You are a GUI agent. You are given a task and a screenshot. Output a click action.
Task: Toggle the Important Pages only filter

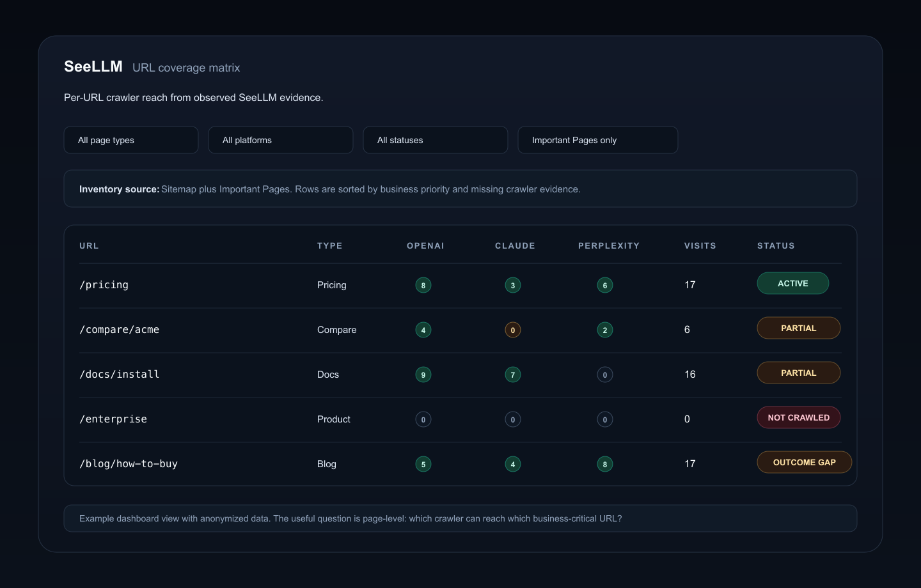pos(598,140)
